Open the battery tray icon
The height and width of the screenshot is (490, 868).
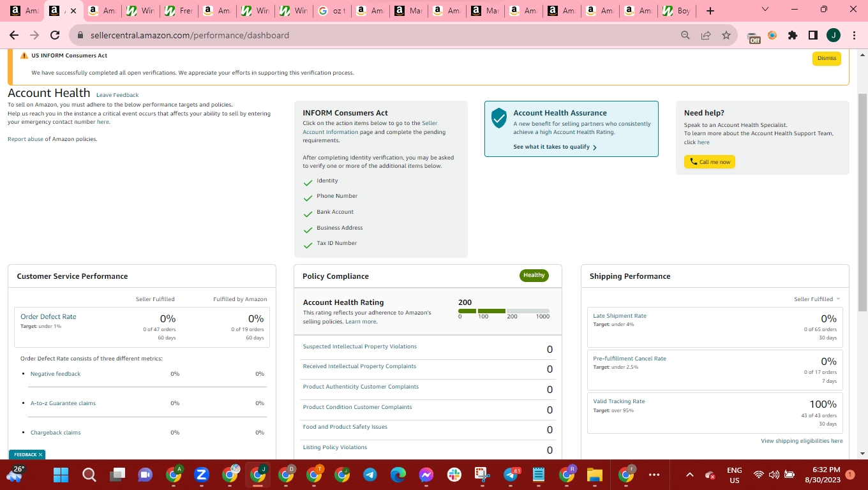click(x=789, y=475)
